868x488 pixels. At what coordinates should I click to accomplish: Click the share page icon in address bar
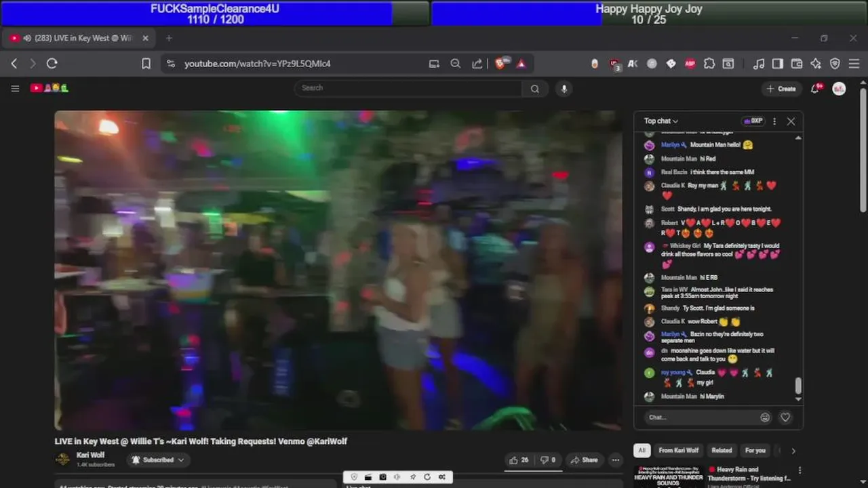click(x=477, y=64)
